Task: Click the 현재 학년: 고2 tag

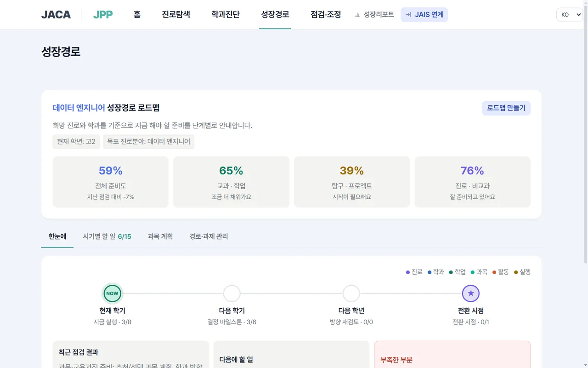Action: point(76,142)
